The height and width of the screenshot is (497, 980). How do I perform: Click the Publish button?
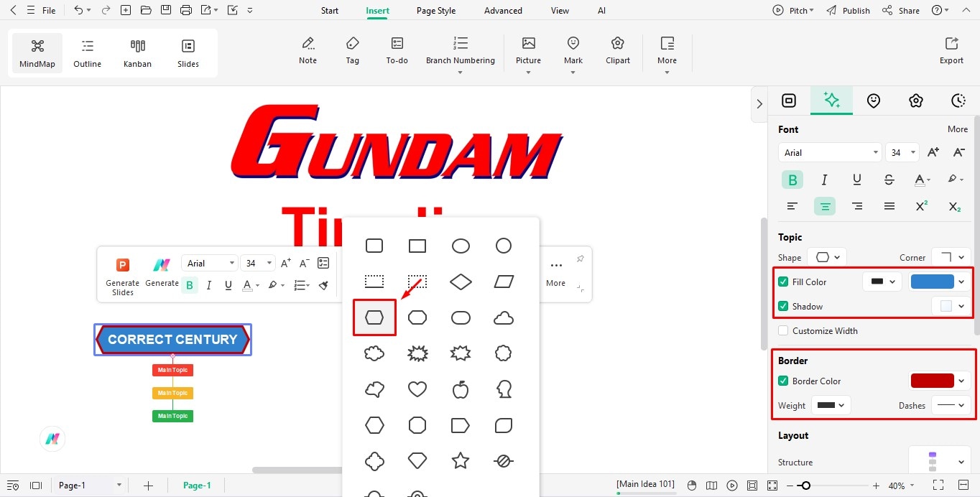[x=848, y=11]
